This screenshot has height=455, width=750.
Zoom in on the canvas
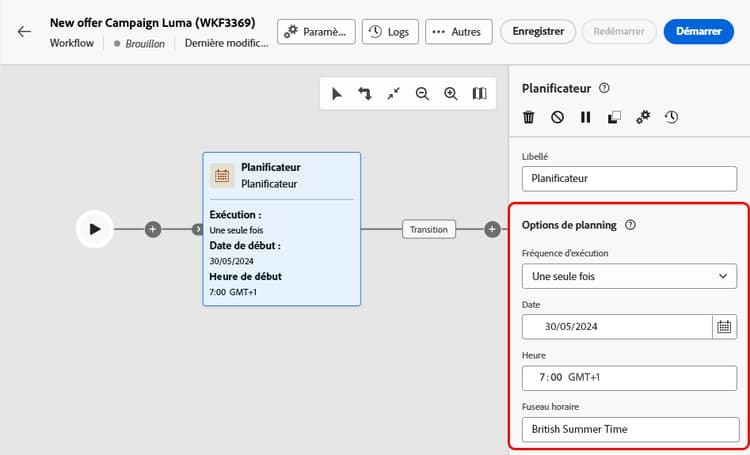click(x=451, y=93)
